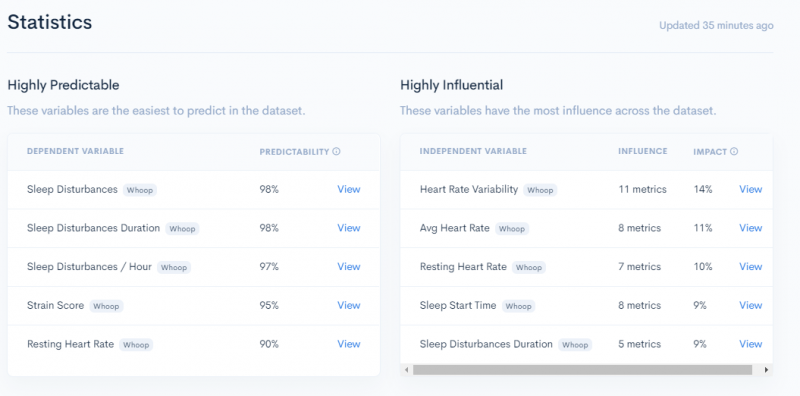View Resting Heart Rate 90% predictability
The width and height of the screenshot is (800, 396).
coord(349,344)
